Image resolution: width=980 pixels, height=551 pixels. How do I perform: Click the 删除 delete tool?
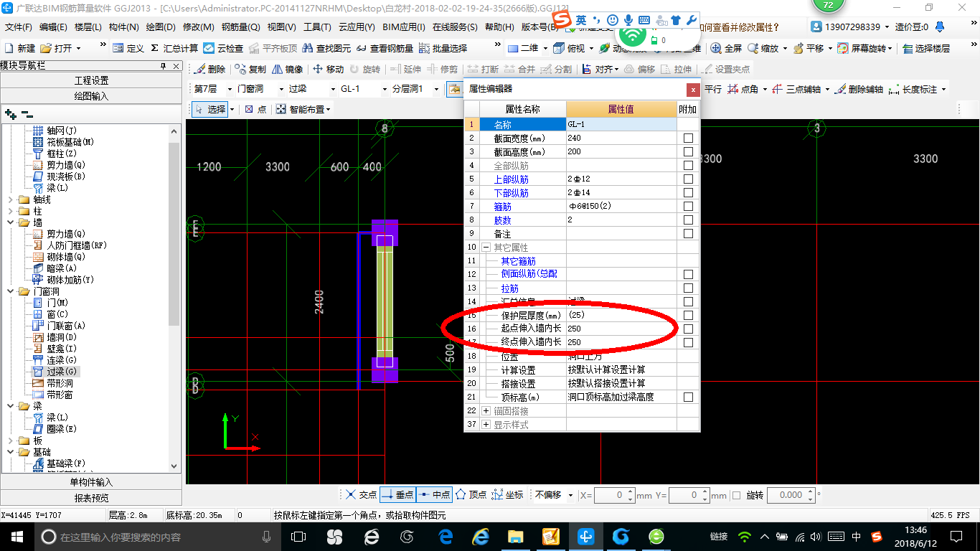209,70
